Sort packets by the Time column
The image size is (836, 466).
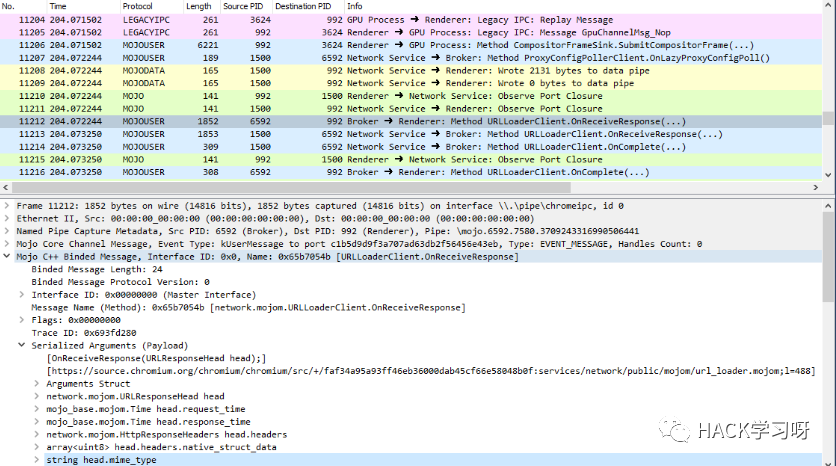tap(83, 6)
